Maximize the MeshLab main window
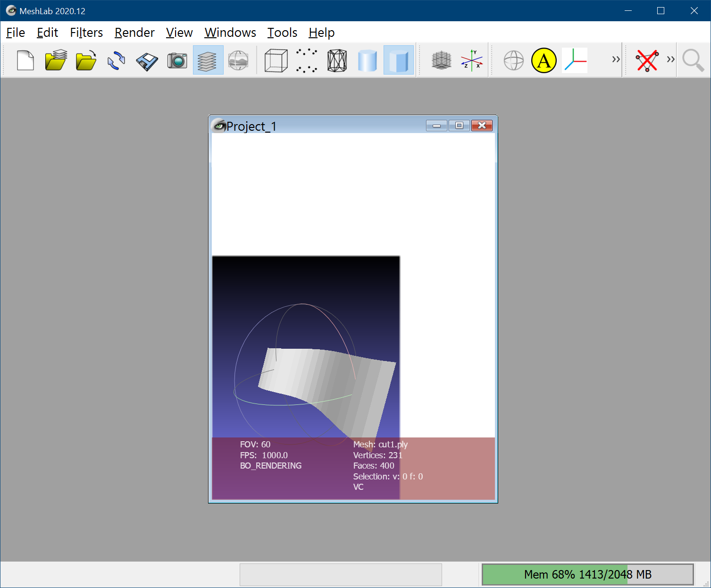 point(661,11)
